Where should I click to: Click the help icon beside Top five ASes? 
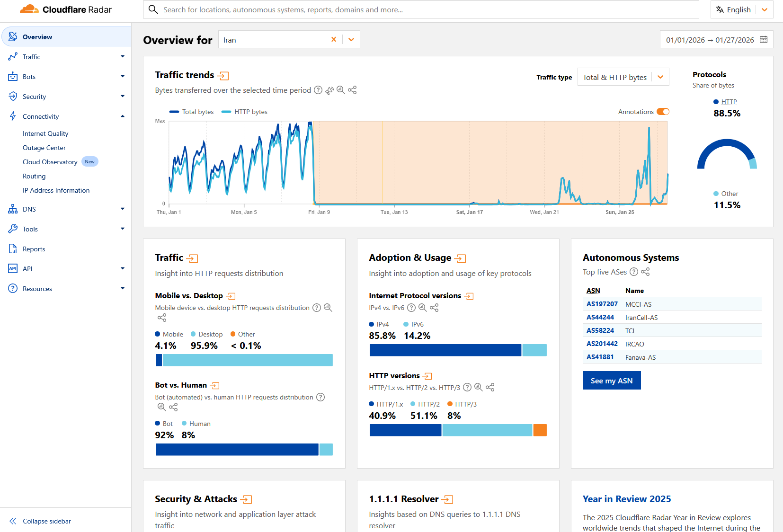tap(634, 272)
